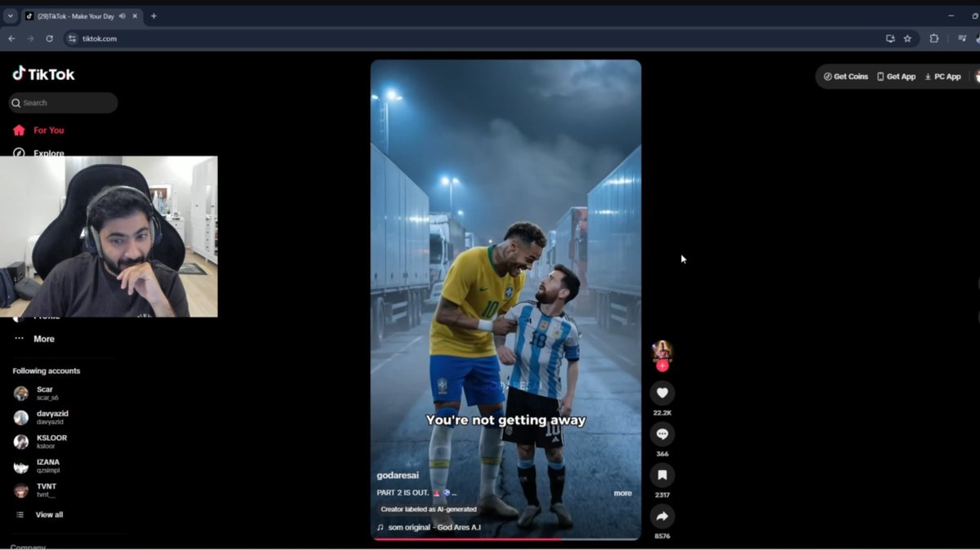Open the browser tab search dropdown
Image resolution: width=980 pixels, height=550 pixels.
(x=10, y=16)
